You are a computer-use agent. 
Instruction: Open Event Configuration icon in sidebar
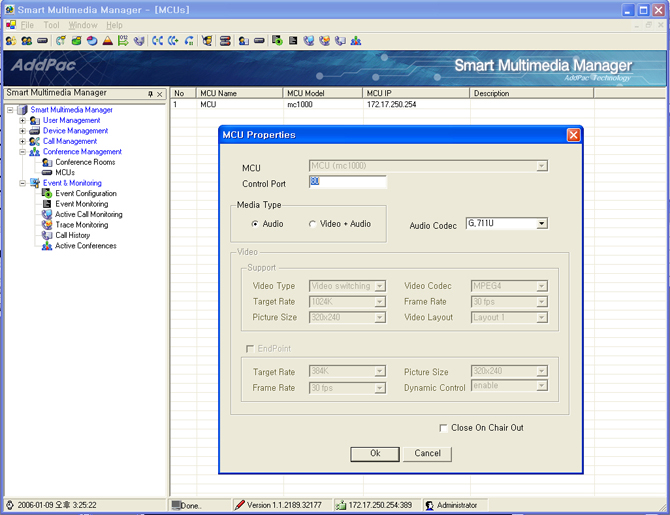pyautogui.click(x=47, y=194)
